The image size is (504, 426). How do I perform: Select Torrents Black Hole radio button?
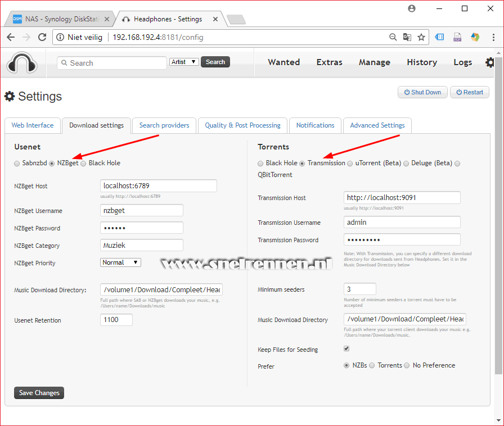coord(260,164)
